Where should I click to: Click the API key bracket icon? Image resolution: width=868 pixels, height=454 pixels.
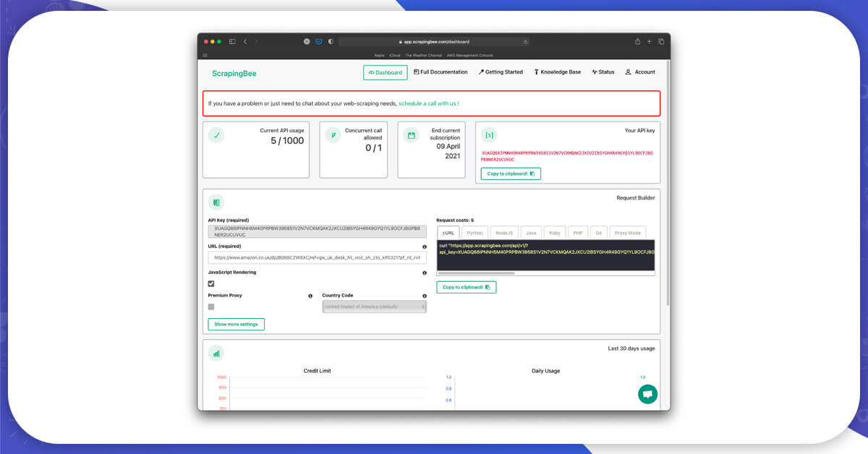(x=490, y=134)
